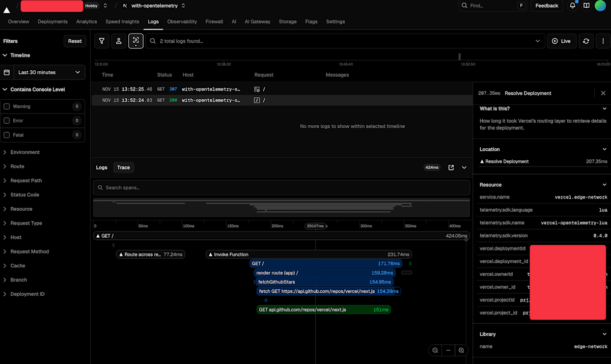Open the Last 30 minutes dropdown
611x364 pixels.
pyautogui.click(x=49, y=72)
